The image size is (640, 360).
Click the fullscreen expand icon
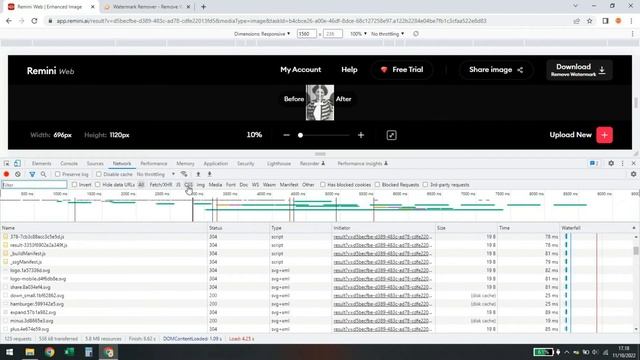[391, 135]
